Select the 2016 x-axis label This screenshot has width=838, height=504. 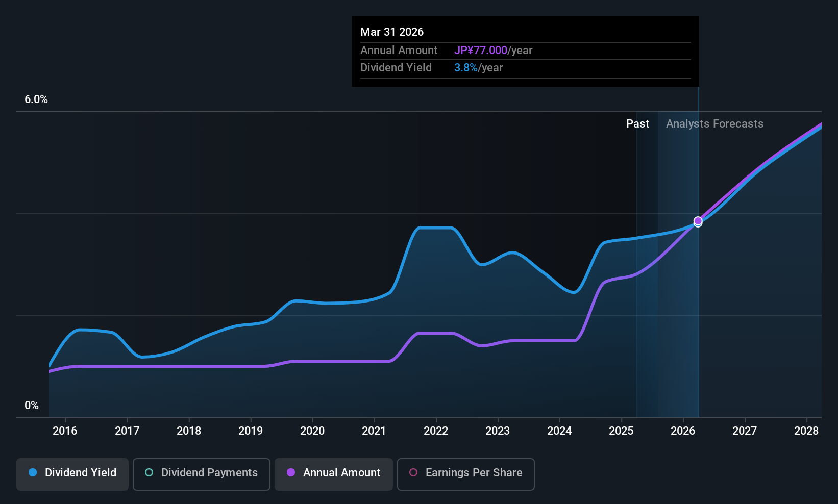(65, 431)
